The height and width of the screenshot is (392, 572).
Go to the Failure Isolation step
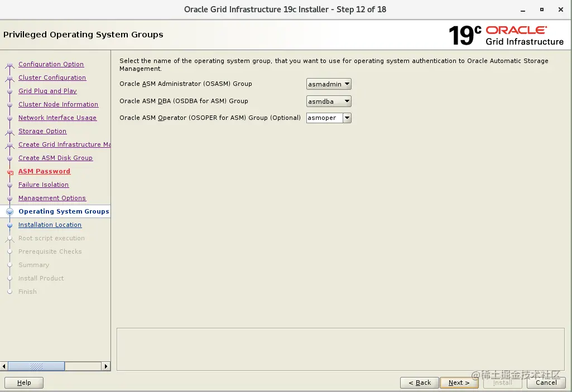click(44, 185)
